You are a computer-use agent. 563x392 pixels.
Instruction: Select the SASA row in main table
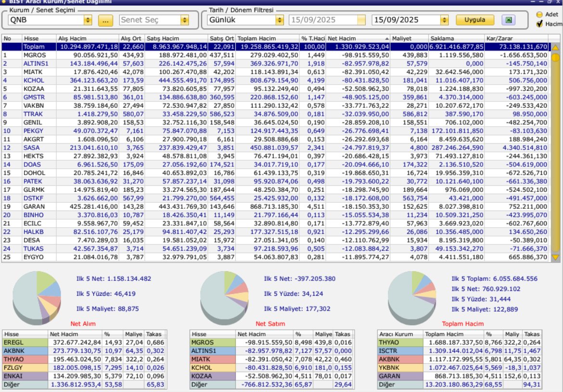click(x=275, y=148)
